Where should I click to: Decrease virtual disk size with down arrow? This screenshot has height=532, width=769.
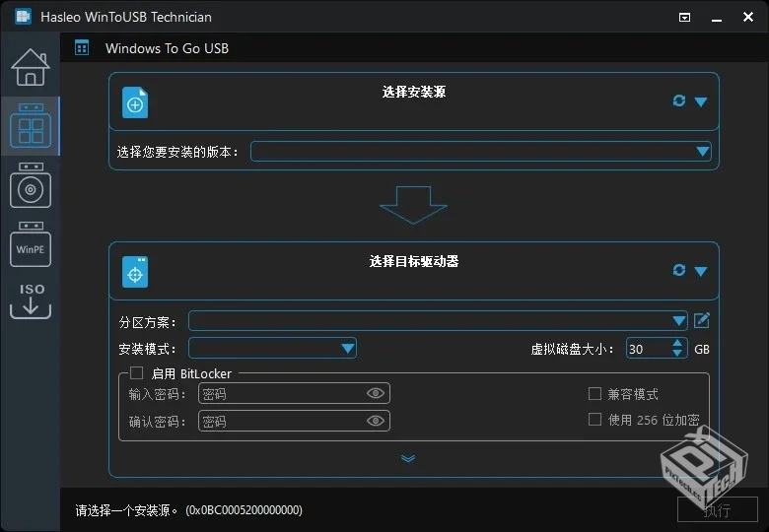(677, 354)
